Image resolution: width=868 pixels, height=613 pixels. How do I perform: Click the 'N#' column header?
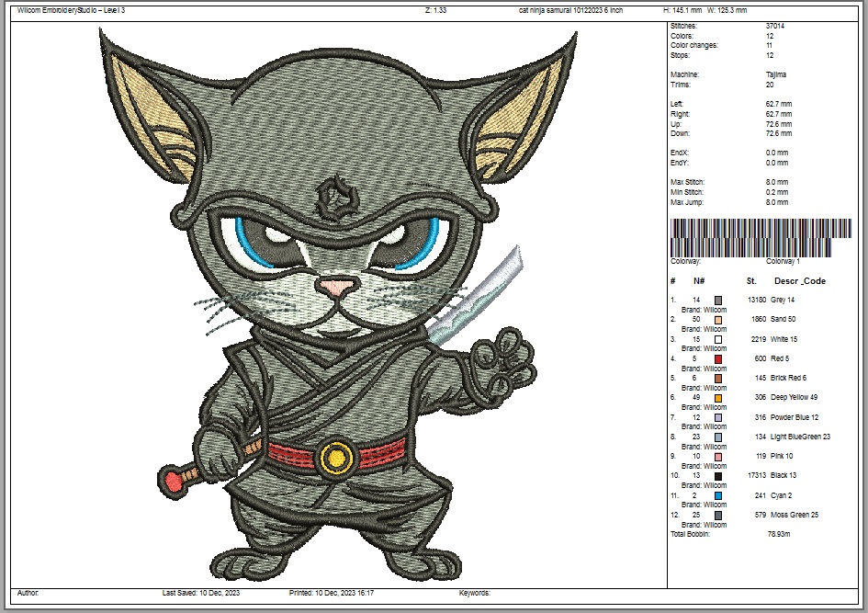point(699,280)
